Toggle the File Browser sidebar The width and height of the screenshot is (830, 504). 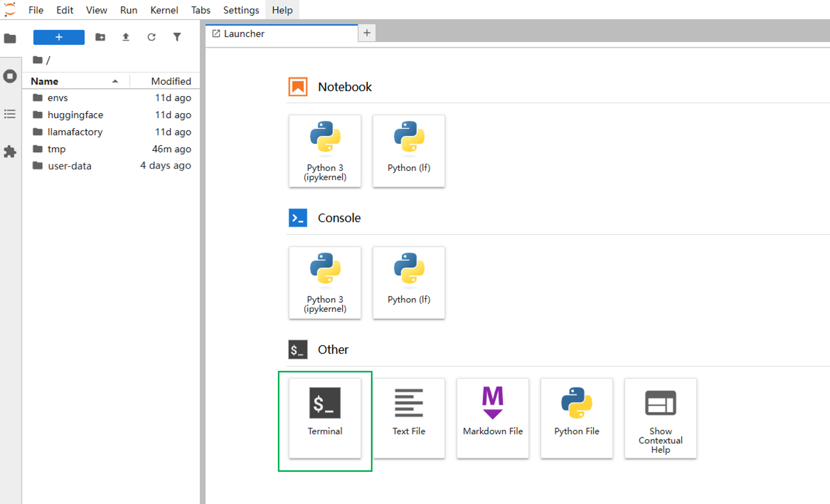(x=10, y=38)
